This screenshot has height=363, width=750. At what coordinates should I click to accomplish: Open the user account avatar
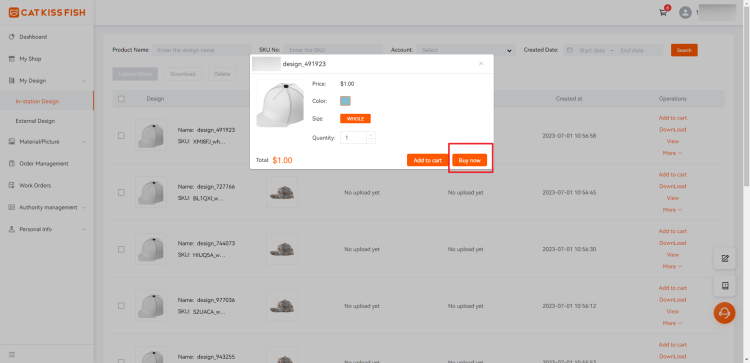pyautogui.click(x=685, y=13)
